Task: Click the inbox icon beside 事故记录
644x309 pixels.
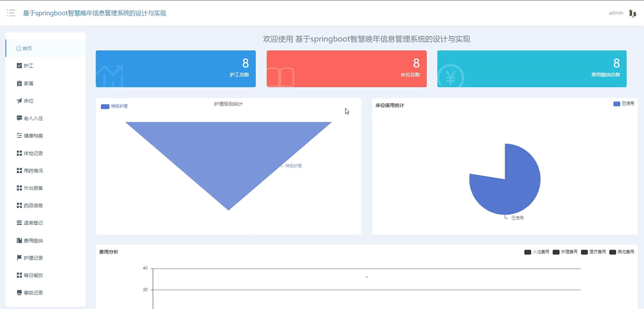Action: (19, 292)
